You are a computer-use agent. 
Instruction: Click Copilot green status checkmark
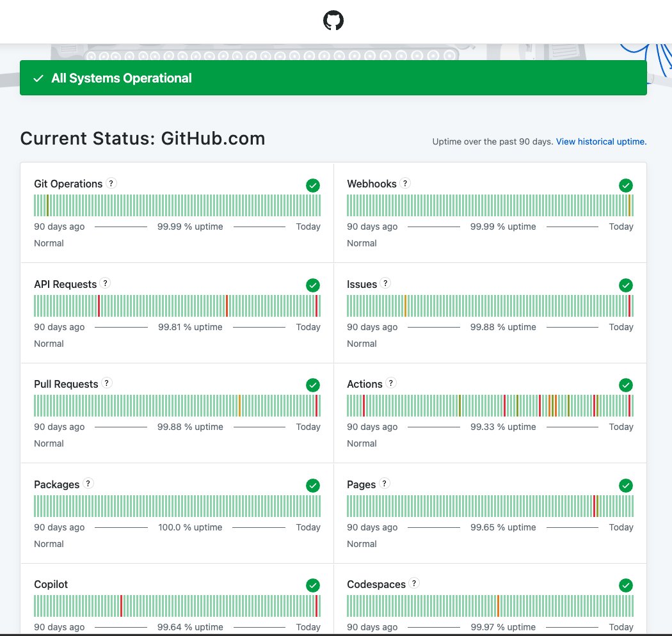(313, 585)
